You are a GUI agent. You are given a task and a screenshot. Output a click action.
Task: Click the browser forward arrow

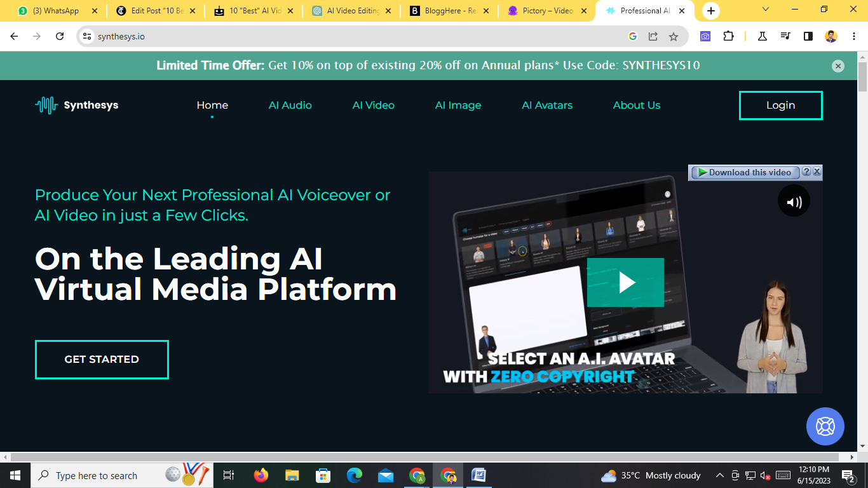37,36
